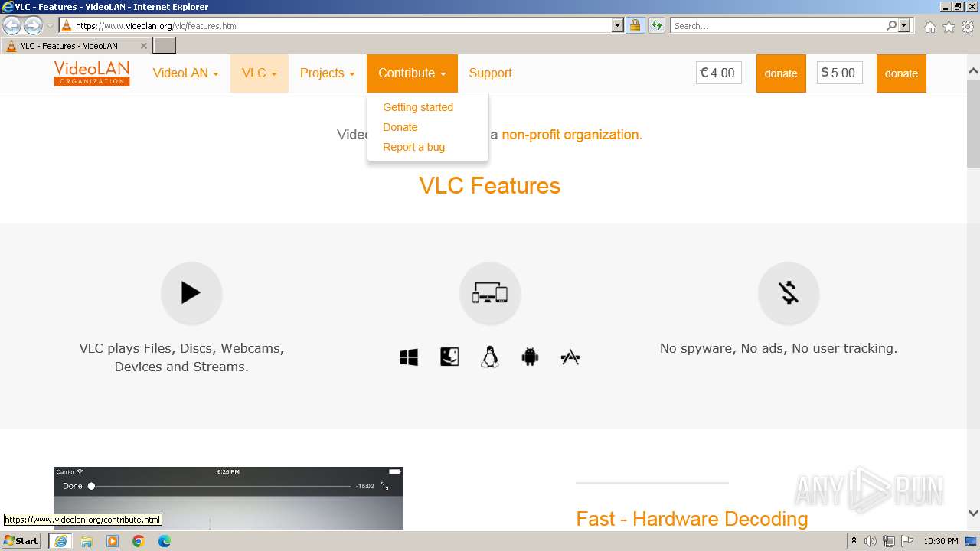Open Favorites star icon

point(949,27)
